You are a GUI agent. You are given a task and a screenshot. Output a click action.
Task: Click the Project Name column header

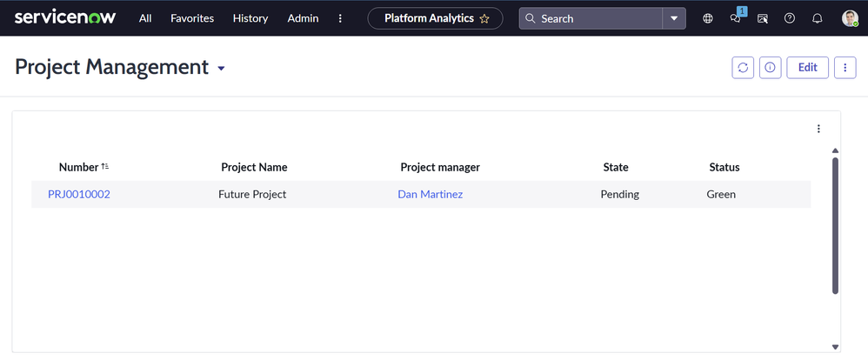[254, 167]
